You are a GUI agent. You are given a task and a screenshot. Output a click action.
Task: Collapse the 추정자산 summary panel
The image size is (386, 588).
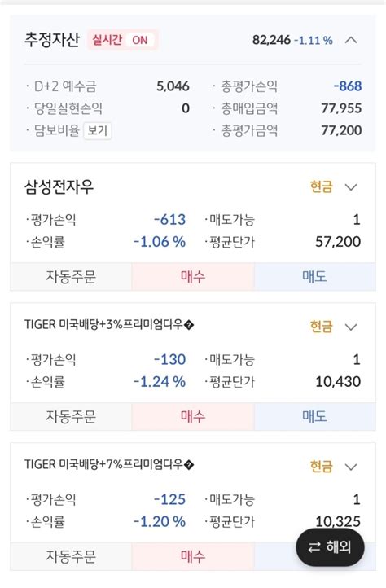(351, 40)
